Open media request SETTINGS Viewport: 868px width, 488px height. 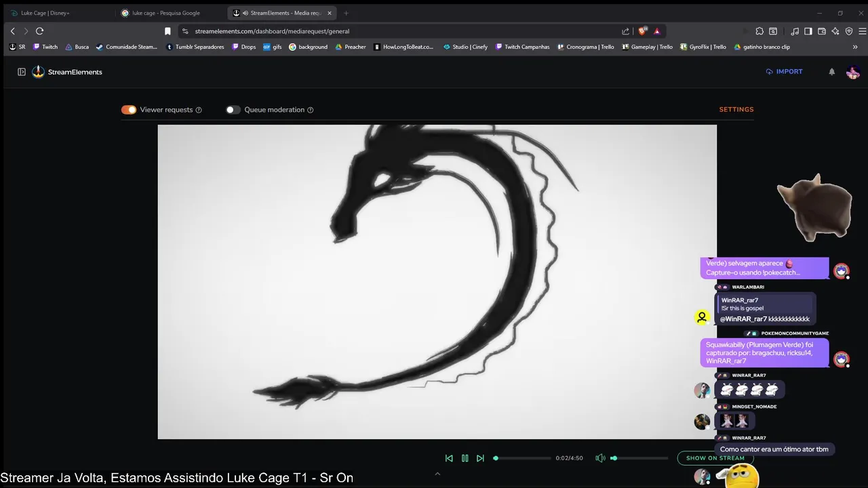[x=736, y=109]
